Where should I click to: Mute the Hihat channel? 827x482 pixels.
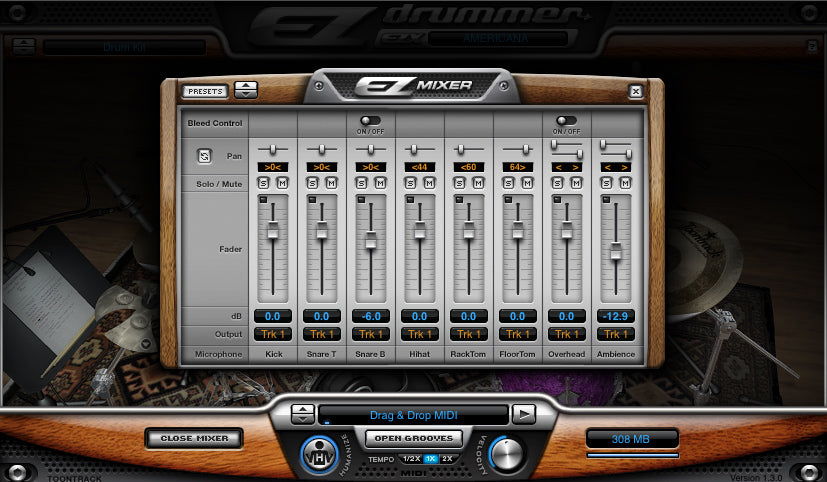[428, 183]
